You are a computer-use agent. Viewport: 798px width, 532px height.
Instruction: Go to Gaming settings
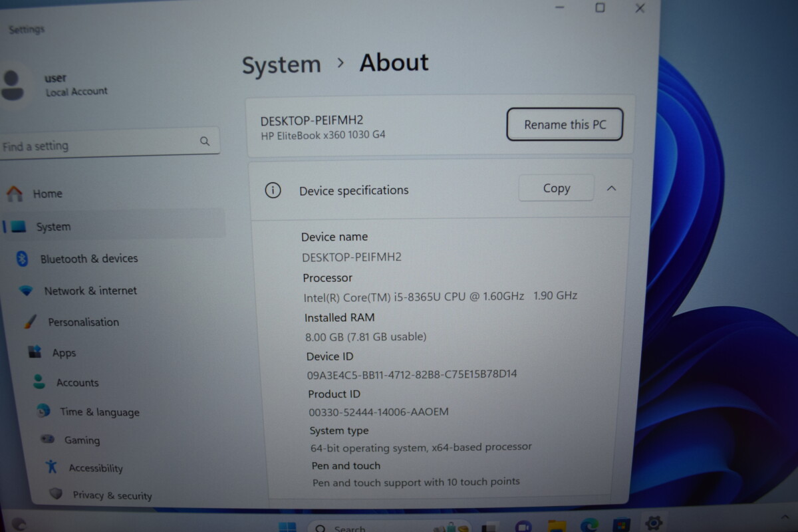[82, 440]
